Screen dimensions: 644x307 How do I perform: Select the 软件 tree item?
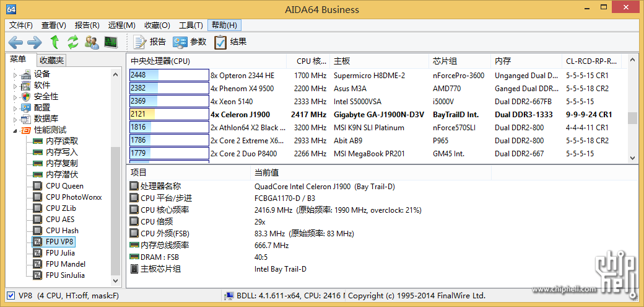pyautogui.click(x=42, y=86)
